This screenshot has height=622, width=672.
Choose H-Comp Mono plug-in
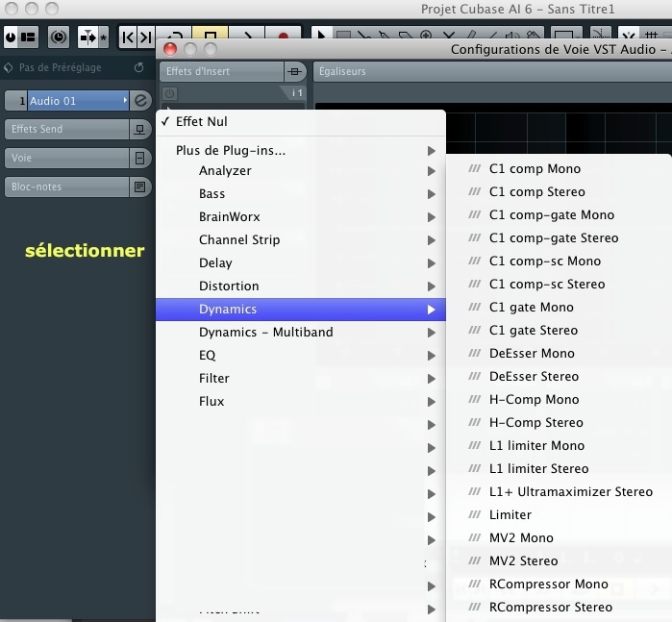[x=559, y=400]
